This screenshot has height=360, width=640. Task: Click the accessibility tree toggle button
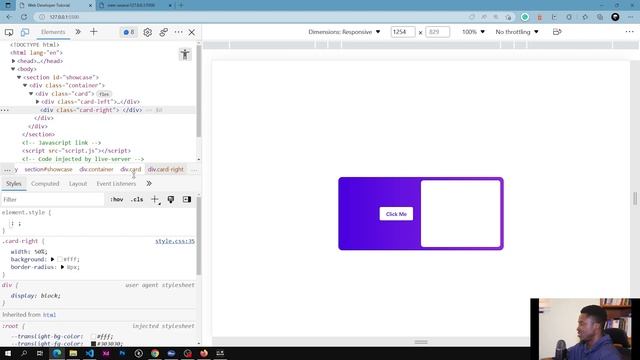(x=185, y=54)
